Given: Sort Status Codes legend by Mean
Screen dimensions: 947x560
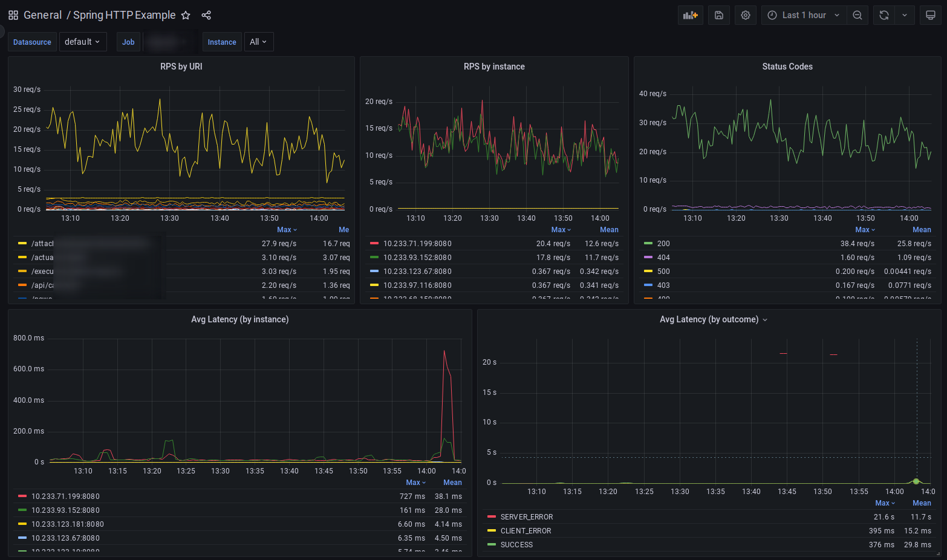Looking at the screenshot, I should [921, 230].
